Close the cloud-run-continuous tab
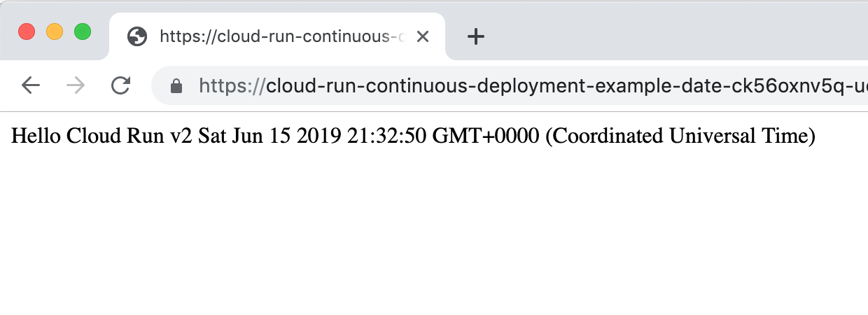Screen dimensions: 868x315 [x=422, y=36]
